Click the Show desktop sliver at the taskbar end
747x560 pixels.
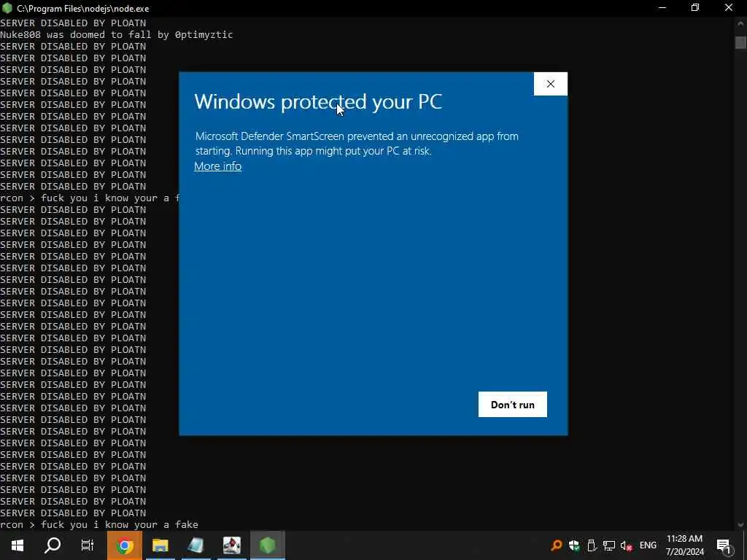tap(745, 545)
